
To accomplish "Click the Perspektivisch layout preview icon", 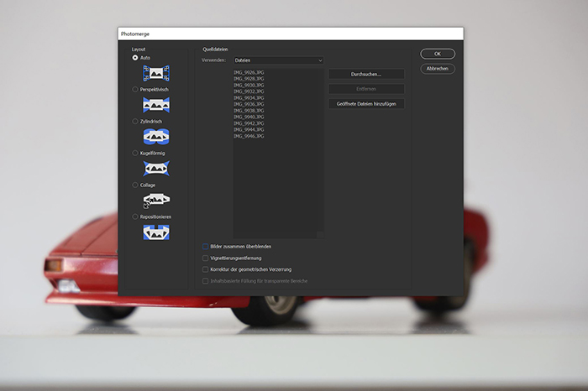I will tap(156, 105).
